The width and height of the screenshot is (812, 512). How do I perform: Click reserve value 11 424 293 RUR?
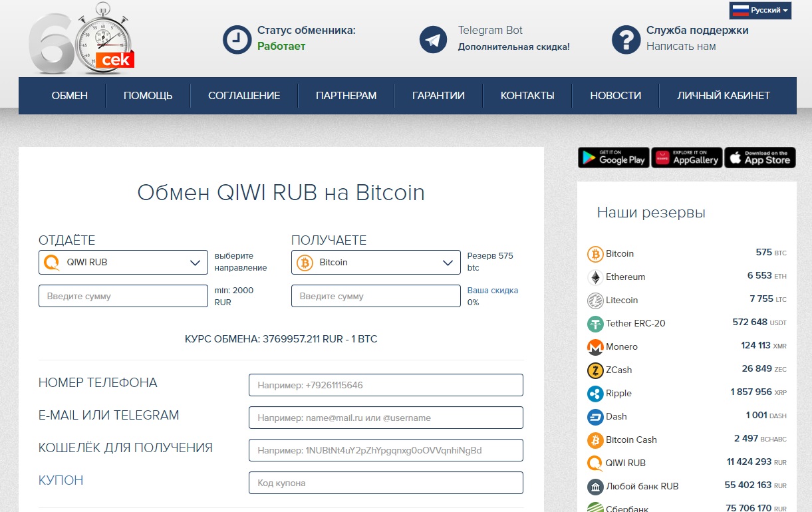tap(756, 462)
